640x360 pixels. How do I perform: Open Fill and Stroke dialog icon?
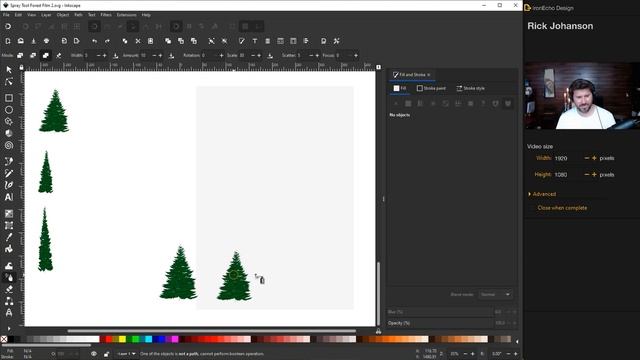click(x=242, y=41)
